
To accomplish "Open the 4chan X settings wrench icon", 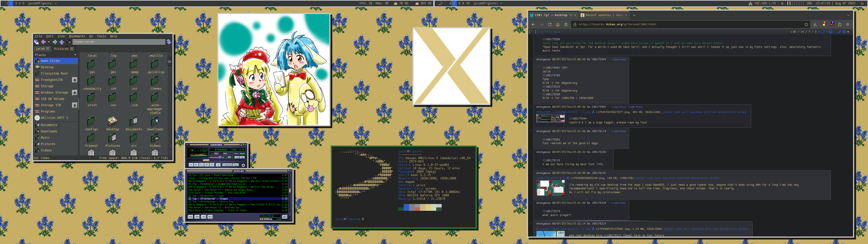I will (x=840, y=32).
